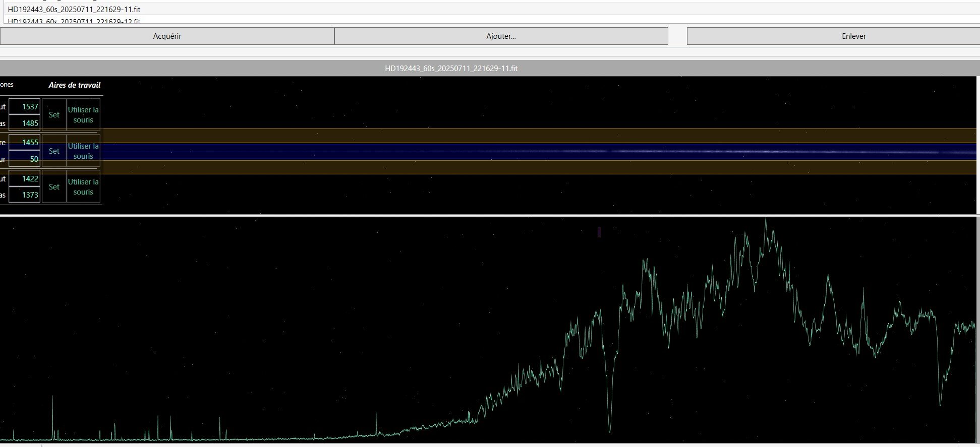The image size is (980, 447).
Task: Click the input field showing 1485
Action: tap(24, 123)
